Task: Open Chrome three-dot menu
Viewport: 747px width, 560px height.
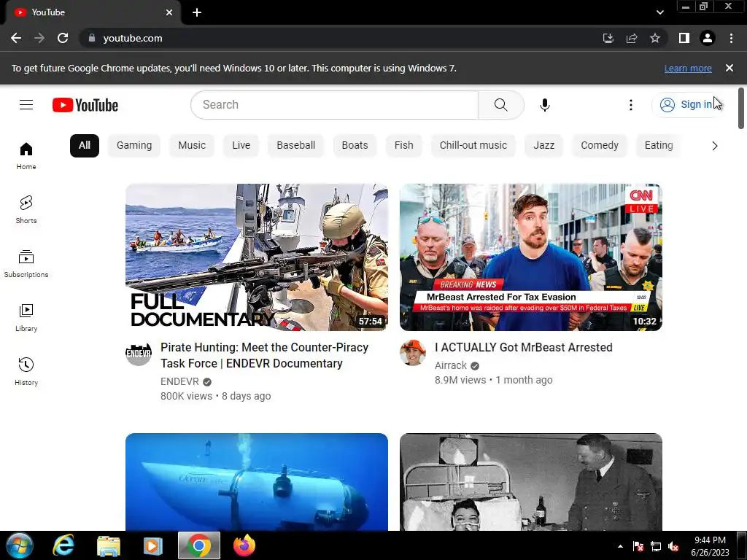Action: coord(731,38)
